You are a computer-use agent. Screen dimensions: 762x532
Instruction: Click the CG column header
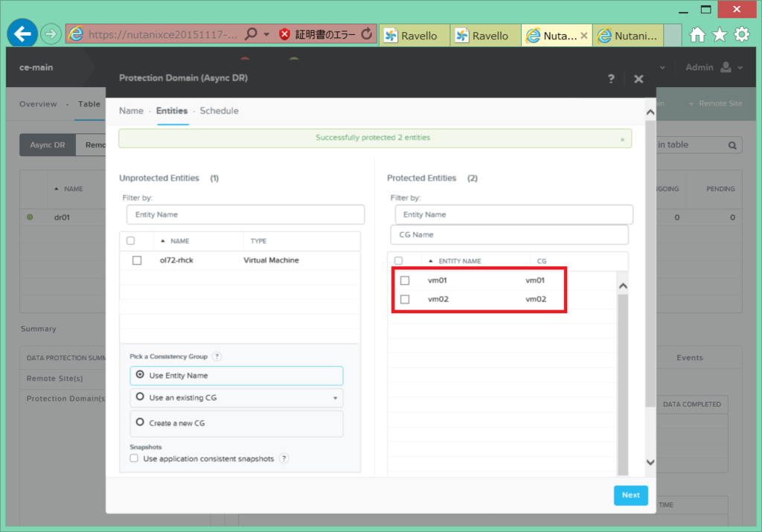(x=542, y=261)
